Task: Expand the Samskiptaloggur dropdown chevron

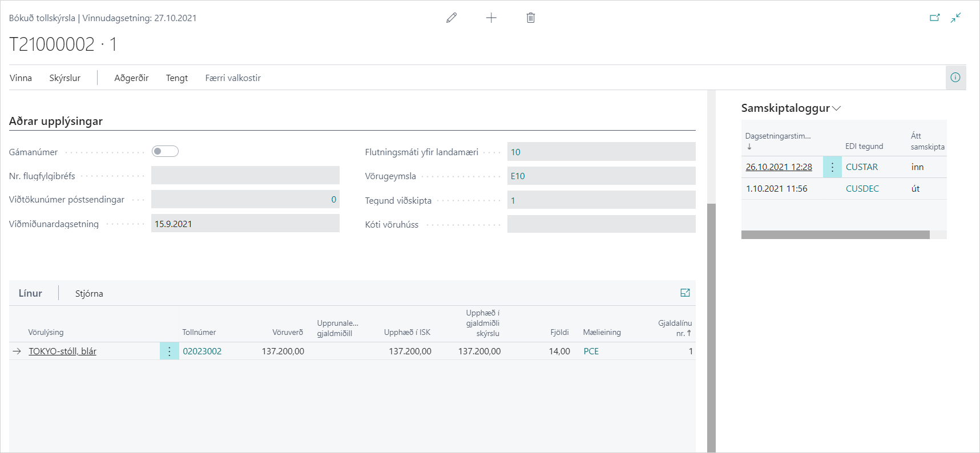Action: (837, 108)
